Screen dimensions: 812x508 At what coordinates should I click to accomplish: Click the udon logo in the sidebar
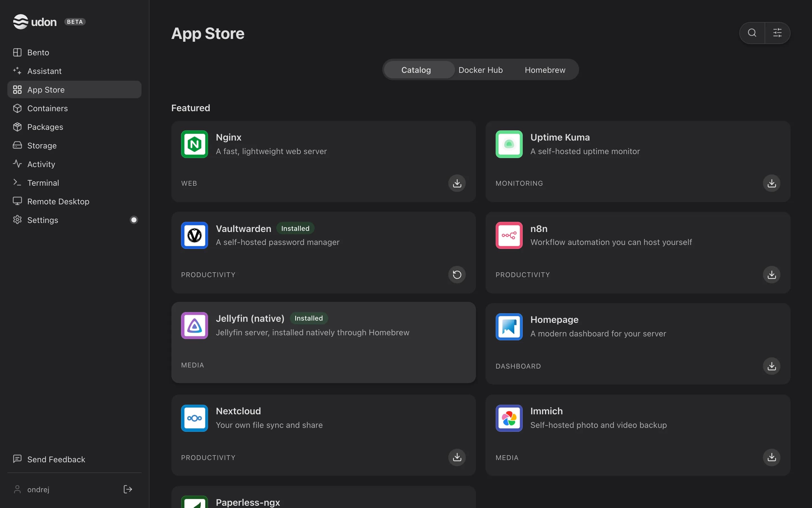pyautogui.click(x=35, y=22)
